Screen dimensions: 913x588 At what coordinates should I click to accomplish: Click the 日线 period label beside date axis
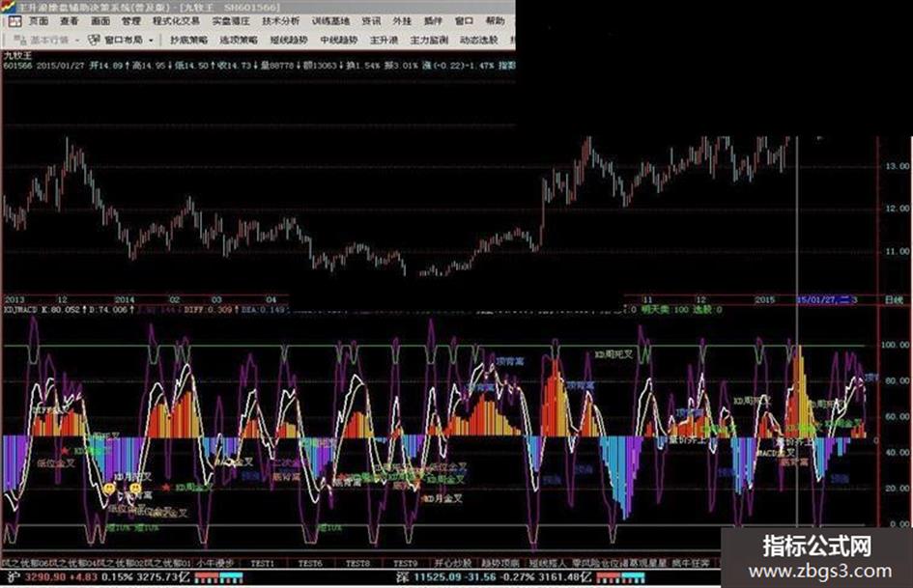pyautogui.click(x=894, y=300)
